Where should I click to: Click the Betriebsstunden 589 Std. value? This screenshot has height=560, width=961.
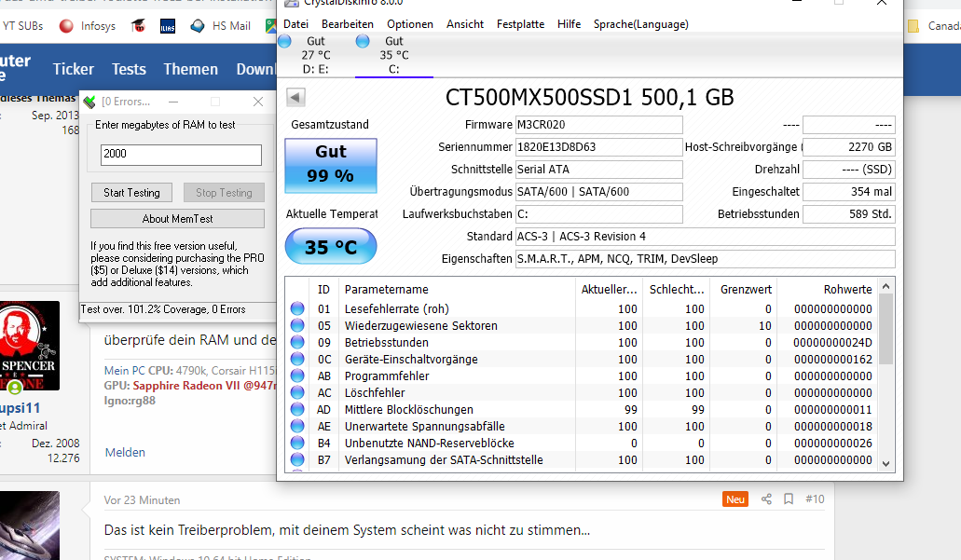coord(849,214)
